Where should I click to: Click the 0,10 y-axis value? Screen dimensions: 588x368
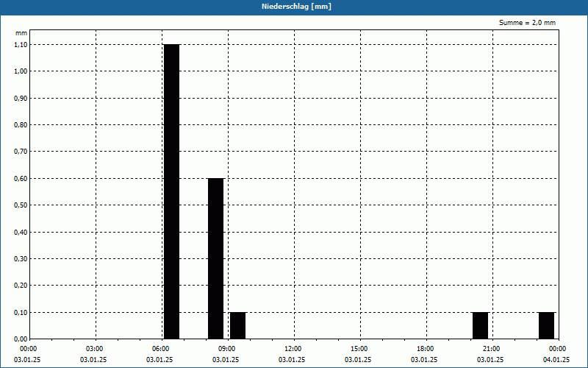[x=21, y=313]
